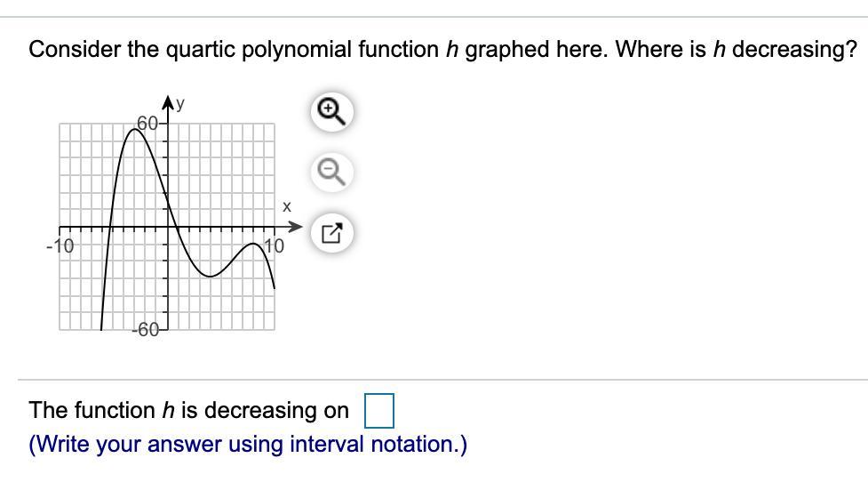Click the y label above the vertical axis
The image size is (868, 482).
click(x=181, y=103)
